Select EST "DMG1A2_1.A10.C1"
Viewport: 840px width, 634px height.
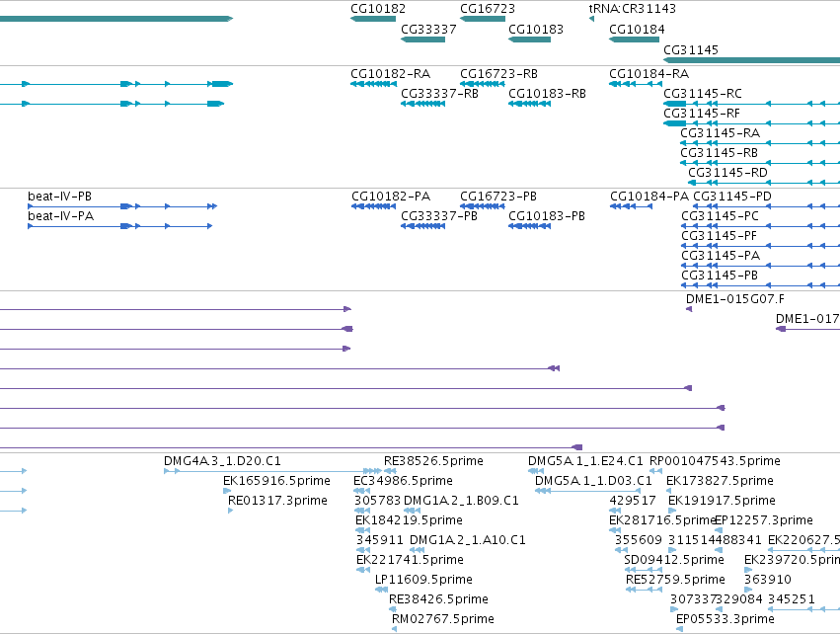[467, 541]
